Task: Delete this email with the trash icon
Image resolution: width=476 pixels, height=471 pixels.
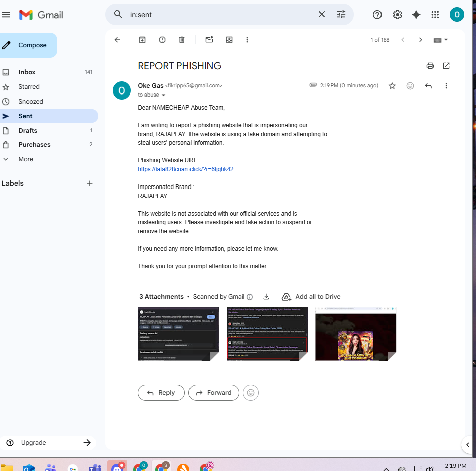Action: 182,40
